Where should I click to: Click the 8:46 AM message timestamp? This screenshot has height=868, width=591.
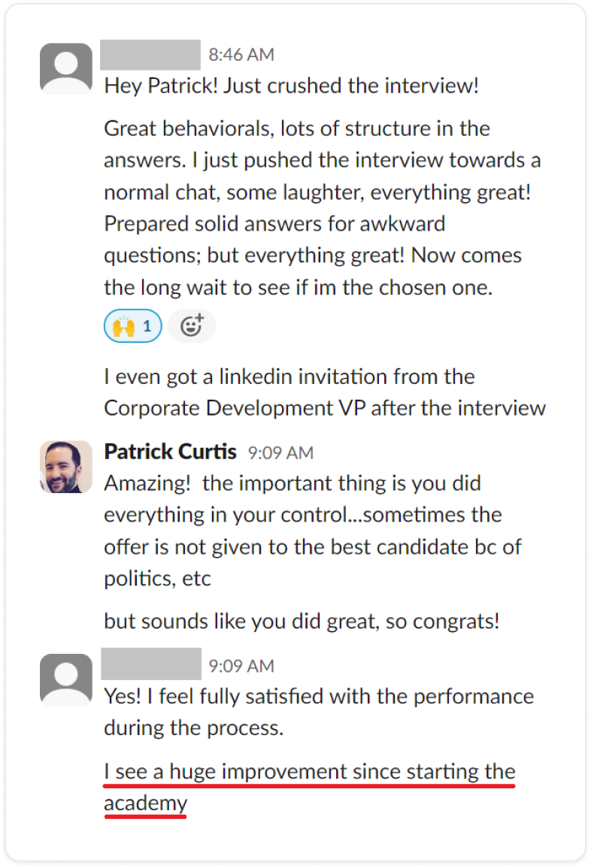click(x=241, y=55)
